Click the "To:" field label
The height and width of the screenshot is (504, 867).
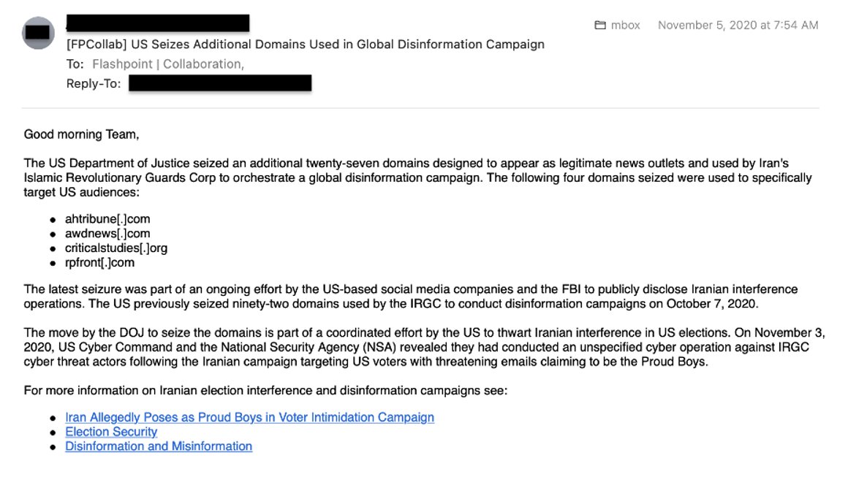click(x=75, y=64)
